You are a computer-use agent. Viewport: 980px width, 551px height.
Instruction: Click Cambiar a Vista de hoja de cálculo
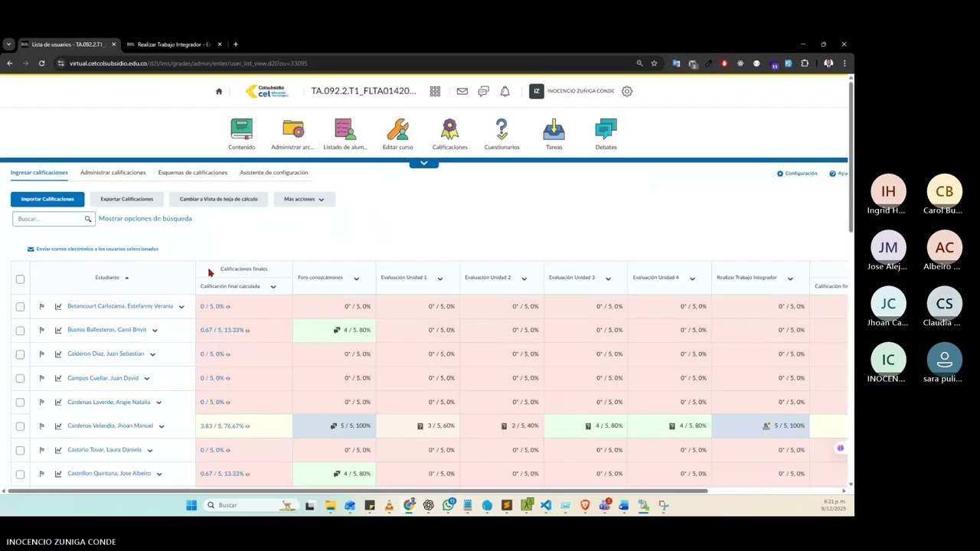point(218,199)
